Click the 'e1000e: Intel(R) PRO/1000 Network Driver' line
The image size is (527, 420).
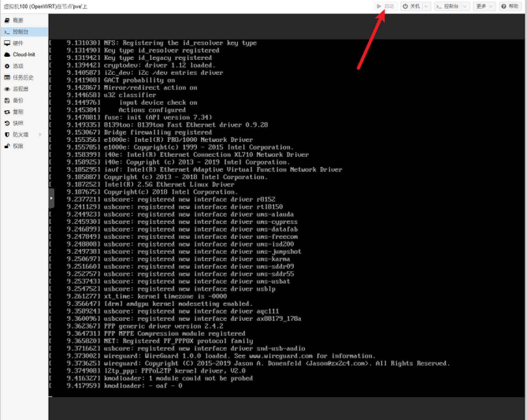click(178, 140)
